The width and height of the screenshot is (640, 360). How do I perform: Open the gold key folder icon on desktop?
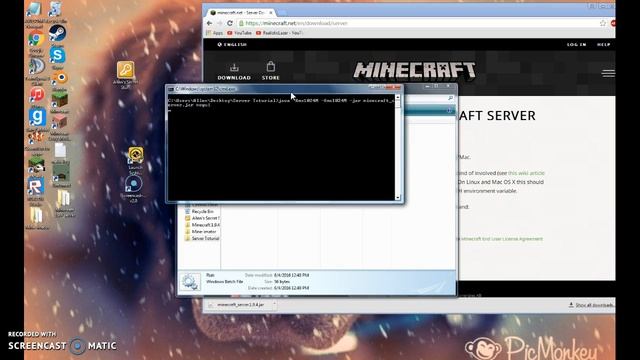(x=125, y=70)
